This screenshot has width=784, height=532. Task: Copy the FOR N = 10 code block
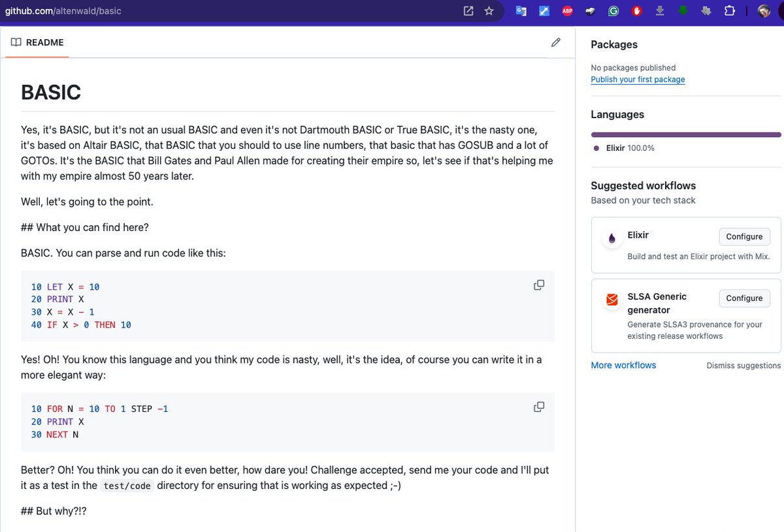pyautogui.click(x=539, y=407)
